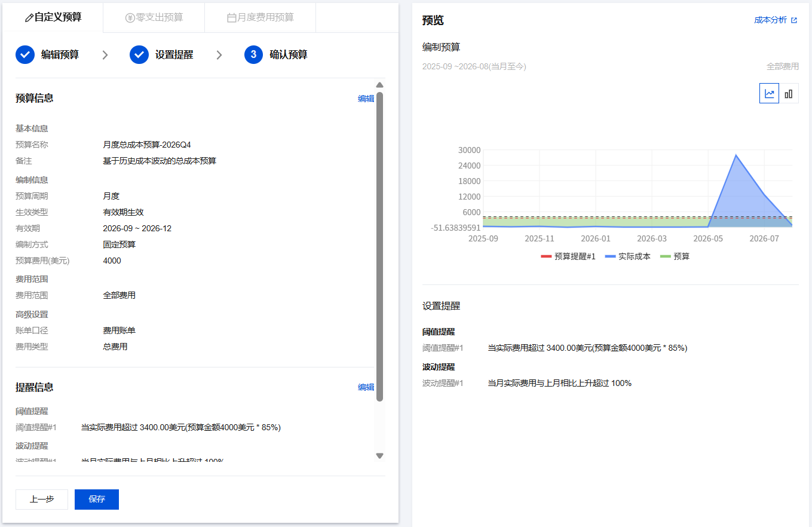812x527 pixels.
Task: Click the 波动提醒#1 description in the preview panel
Action: 560,383
